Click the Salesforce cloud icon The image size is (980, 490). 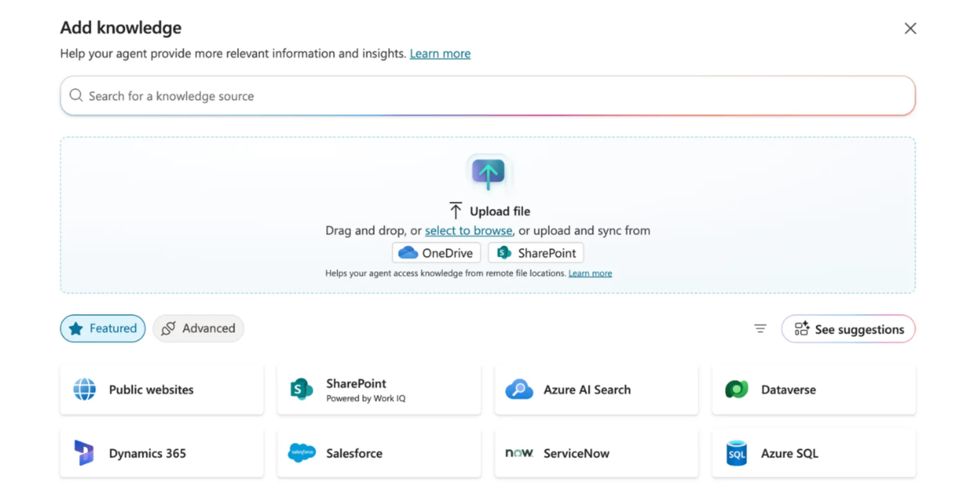[x=302, y=453]
